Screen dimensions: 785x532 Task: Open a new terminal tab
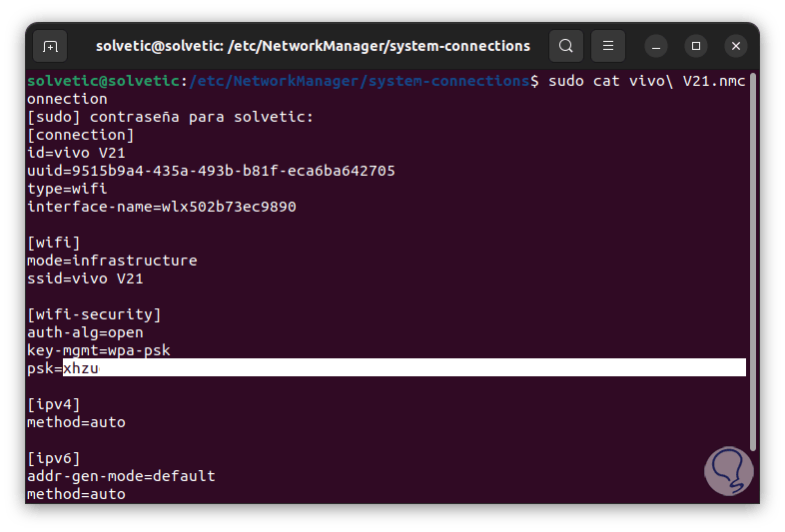pos(51,46)
